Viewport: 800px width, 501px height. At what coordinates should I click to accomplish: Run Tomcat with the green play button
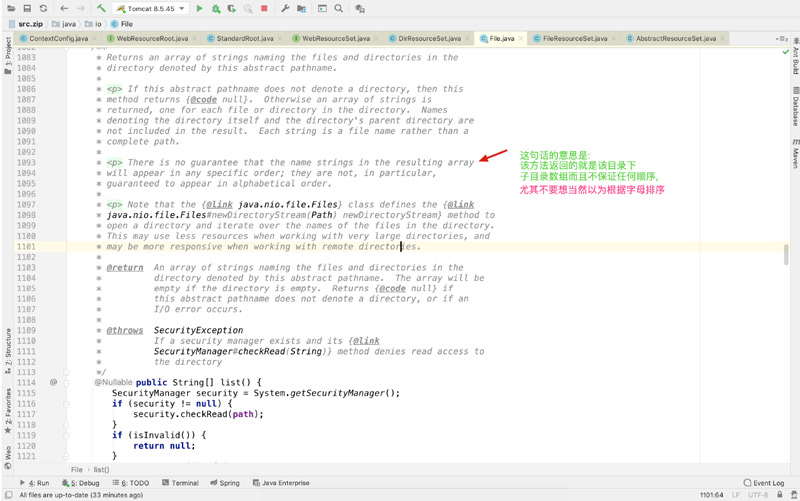coord(199,8)
